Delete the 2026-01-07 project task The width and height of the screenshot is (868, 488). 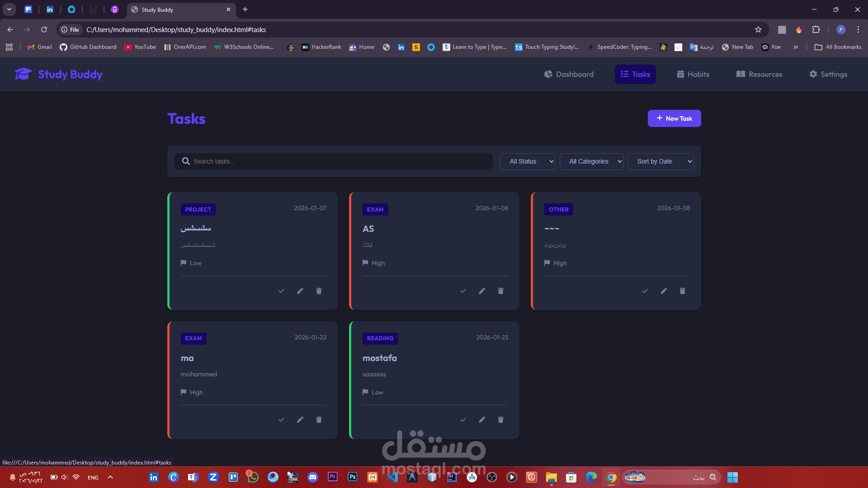pyautogui.click(x=319, y=291)
